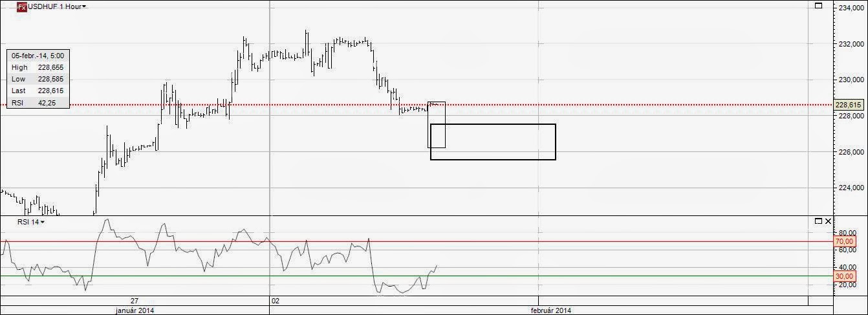Click the 224,000 price axis label

[850, 189]
